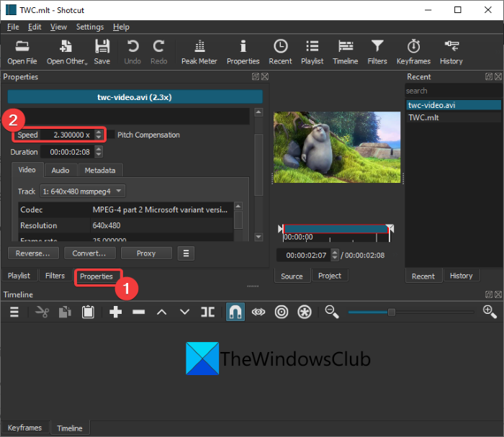
Task: Toggle timeline snapping magnet
Action: [x=235, y=312]
